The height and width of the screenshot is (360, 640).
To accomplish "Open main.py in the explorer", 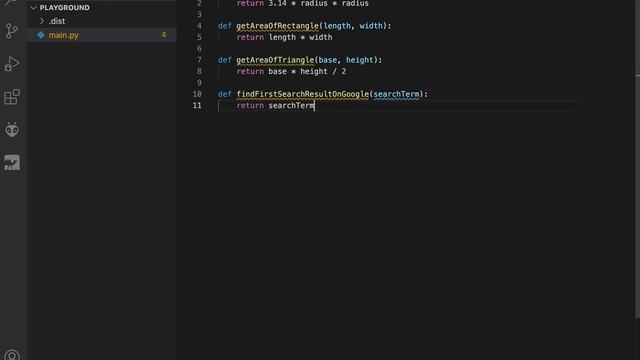I will (x=102, y=35).
